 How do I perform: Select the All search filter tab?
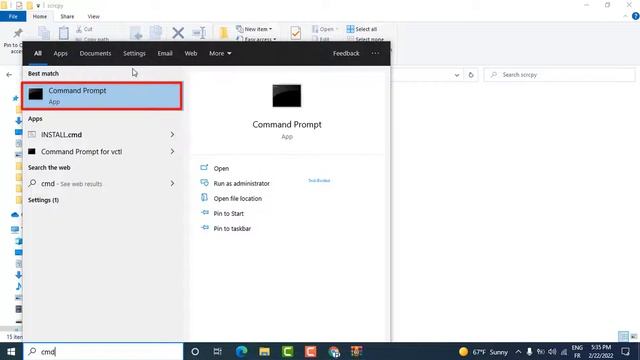(38, 53)
